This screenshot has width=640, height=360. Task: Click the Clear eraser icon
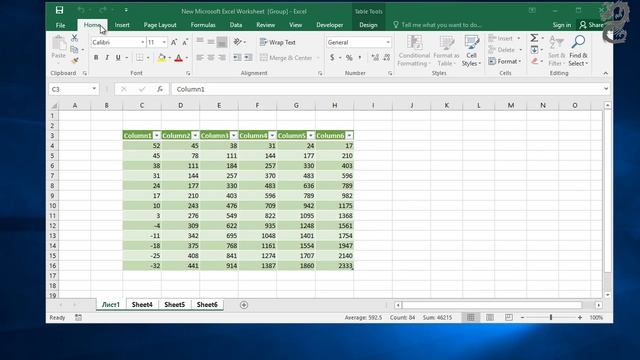534,61
